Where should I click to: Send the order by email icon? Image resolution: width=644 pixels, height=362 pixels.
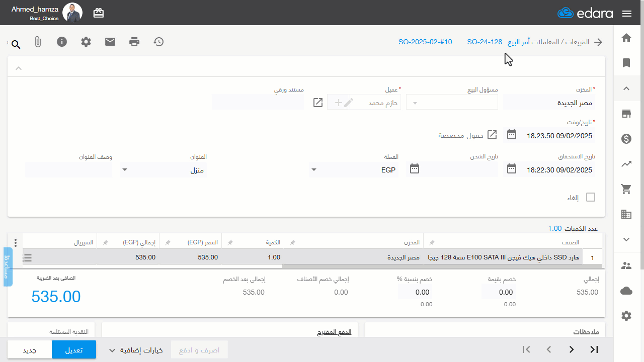tap(110, 42)
